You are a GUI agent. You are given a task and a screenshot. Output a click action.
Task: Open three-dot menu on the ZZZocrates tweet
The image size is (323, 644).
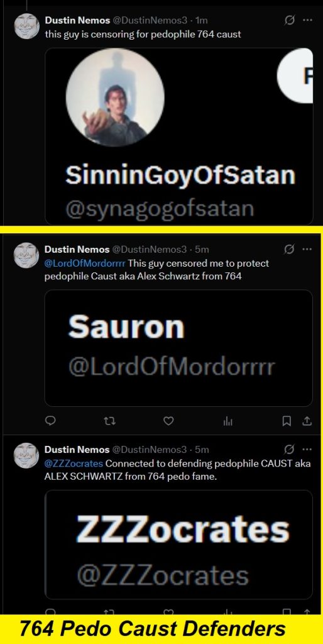coord(307,449)
